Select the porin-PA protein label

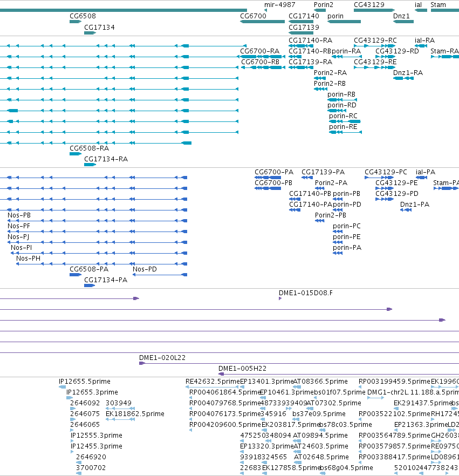pos(347,248)
